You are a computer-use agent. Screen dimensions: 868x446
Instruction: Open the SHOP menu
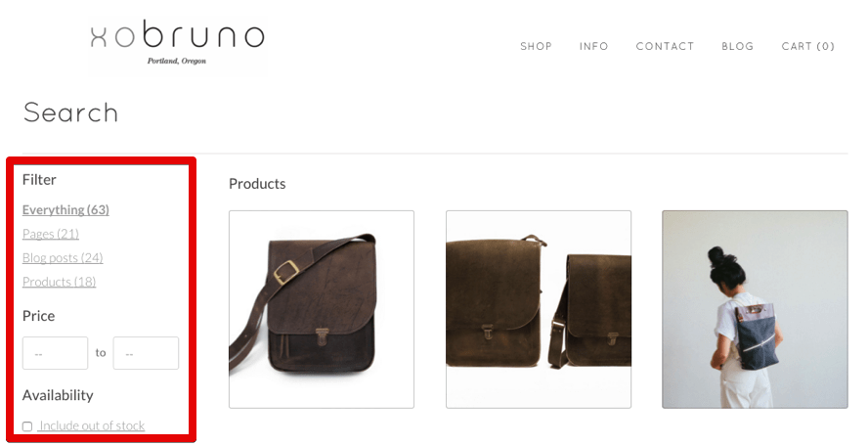(536, 46)
